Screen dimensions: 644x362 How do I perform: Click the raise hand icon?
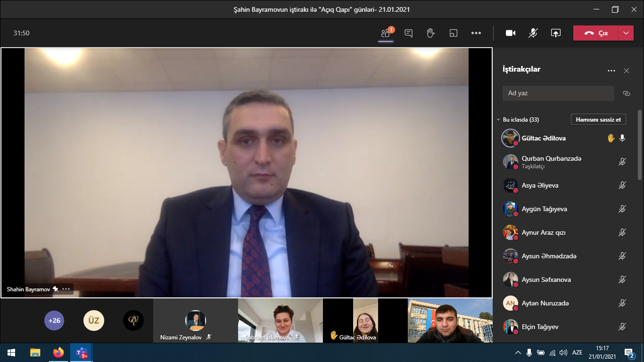pos(430,33)
